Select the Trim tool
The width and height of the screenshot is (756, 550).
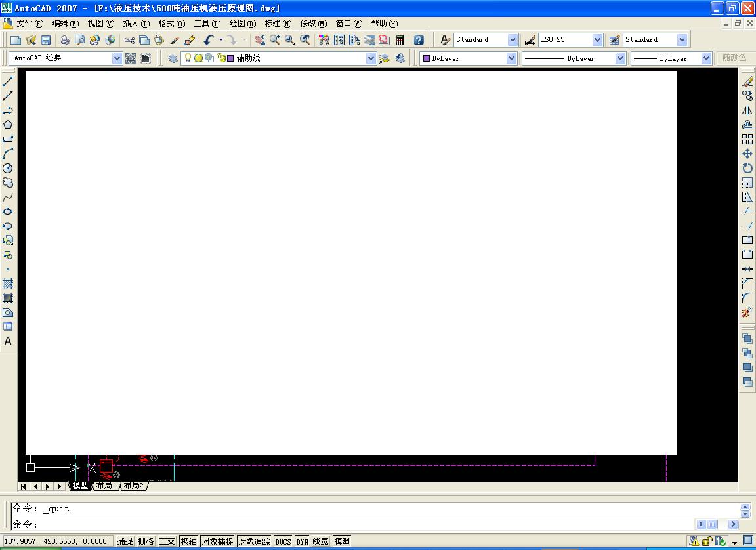[x=747, y=211]
